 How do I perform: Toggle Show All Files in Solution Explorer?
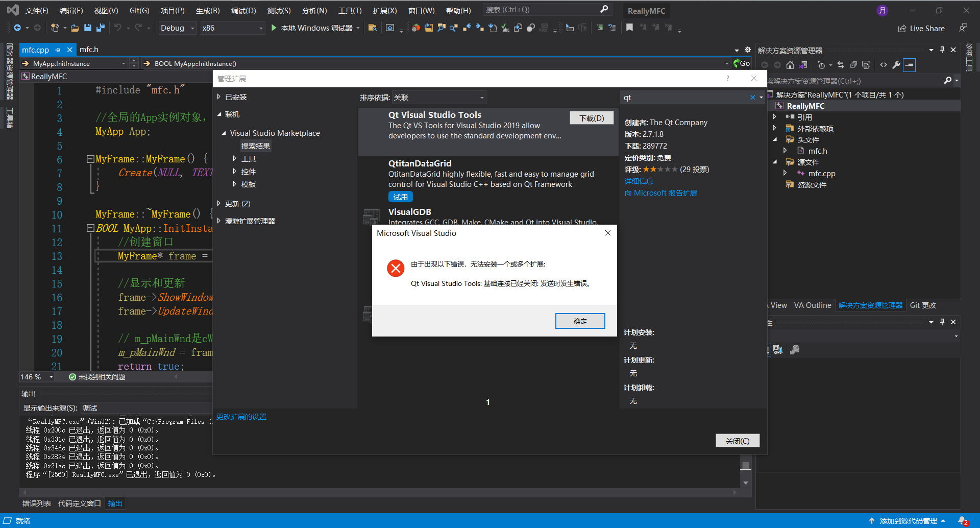866,65
